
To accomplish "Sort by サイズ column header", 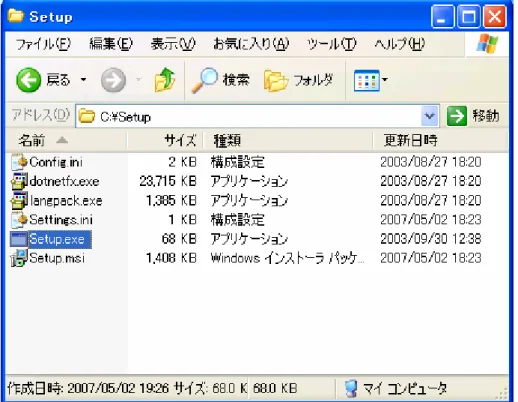I will point(165,140).
